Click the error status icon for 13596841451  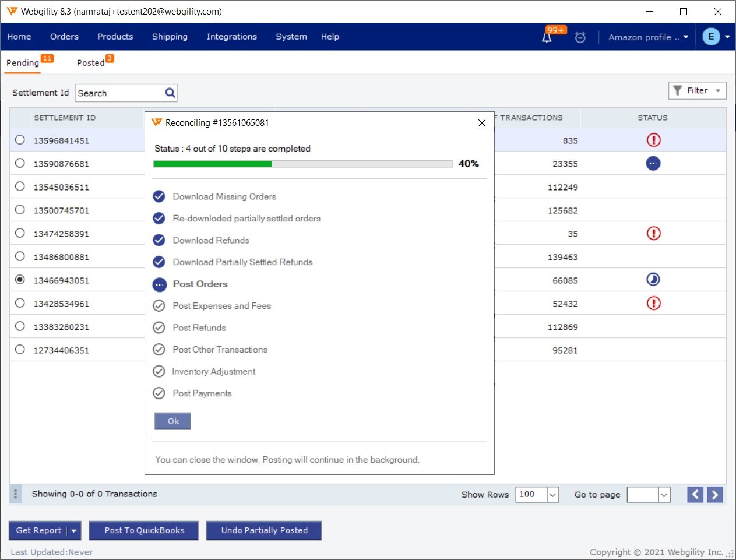click(653, 140)
